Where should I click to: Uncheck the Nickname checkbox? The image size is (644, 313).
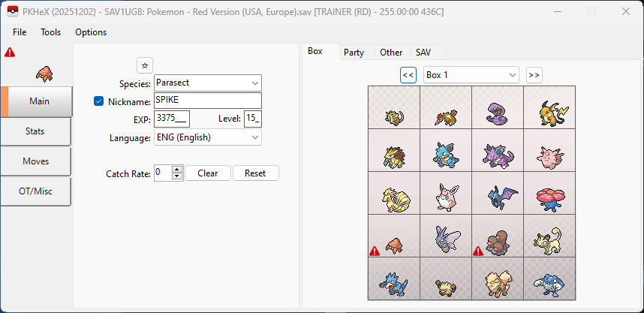99,101
